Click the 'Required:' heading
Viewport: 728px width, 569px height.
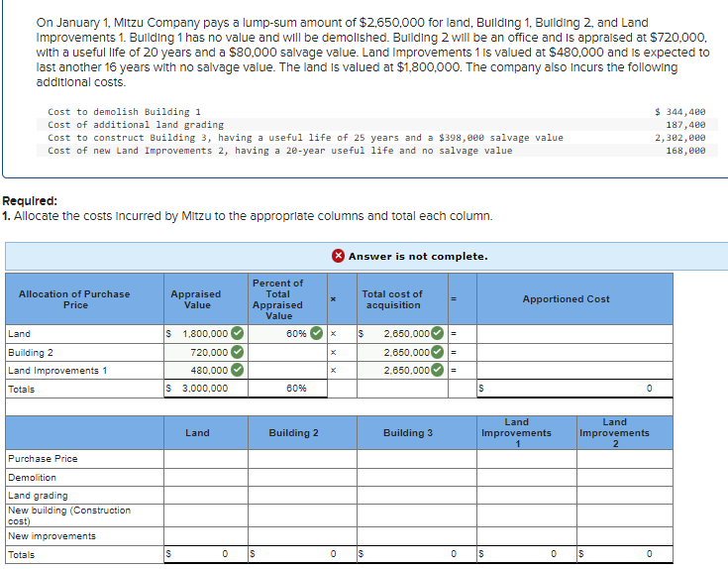[30, 201]
